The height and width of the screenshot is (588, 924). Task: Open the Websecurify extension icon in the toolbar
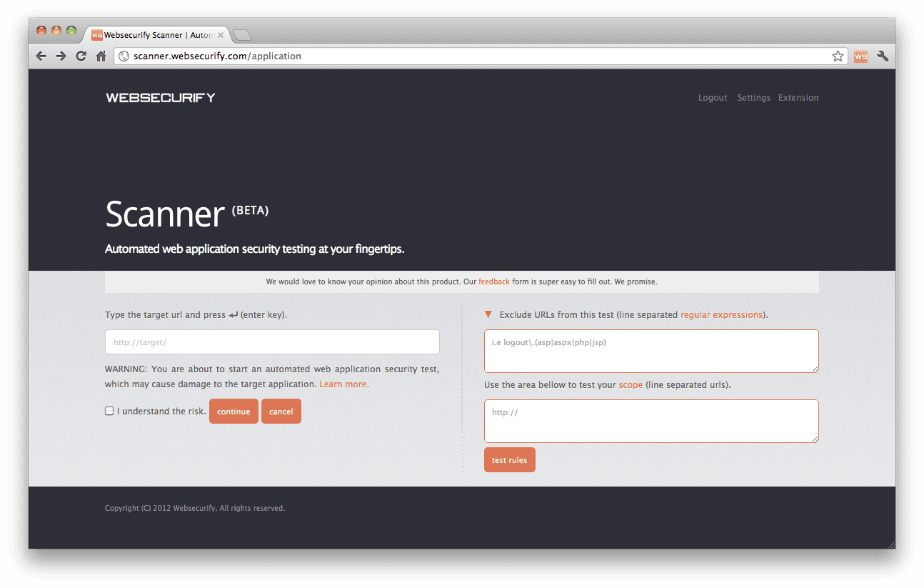[x=860, y=56]
